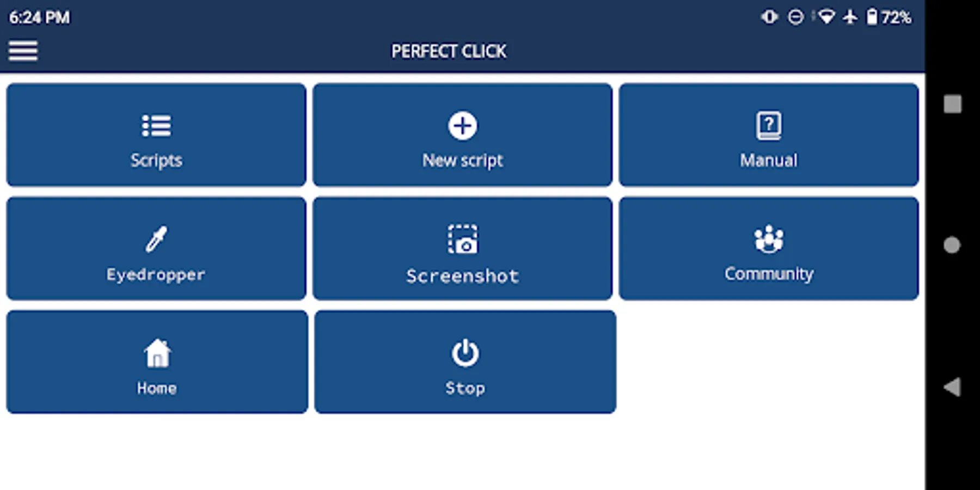Click the New script label
980x490 pixels.
point(463,161)
